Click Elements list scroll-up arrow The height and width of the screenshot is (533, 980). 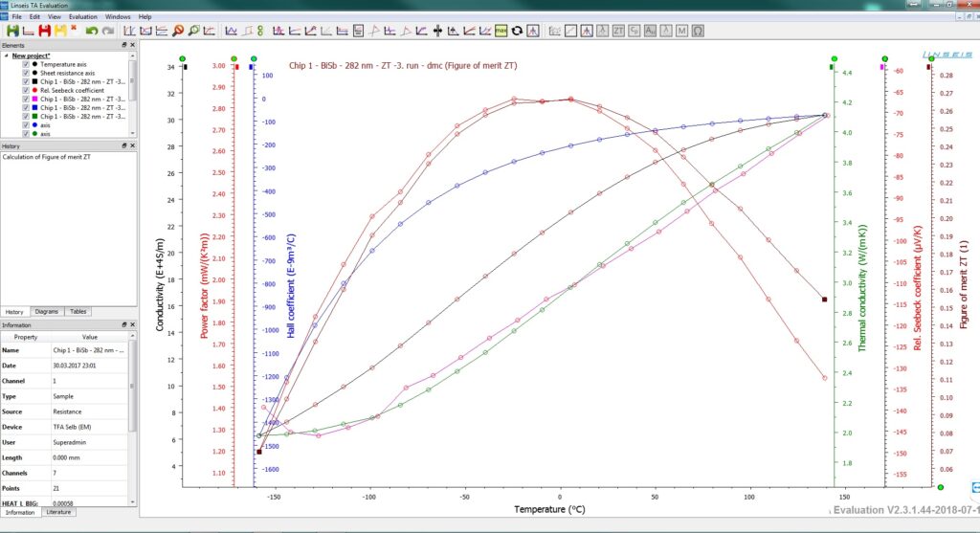(x=132, y=56)
